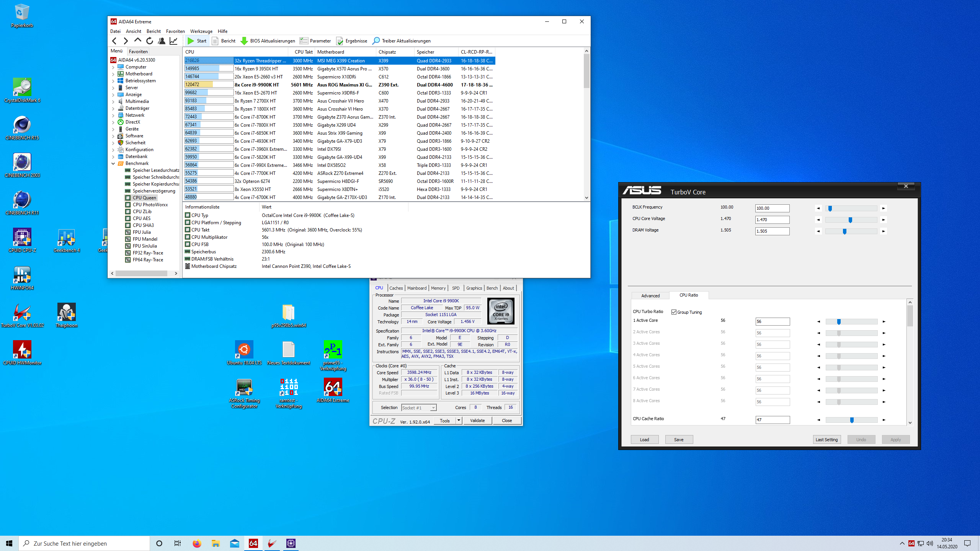The height and width of the screenshot is (551, 980).
Task: Click the refresh icon in AIDA64 toolbar
Action: click(150, 41)
